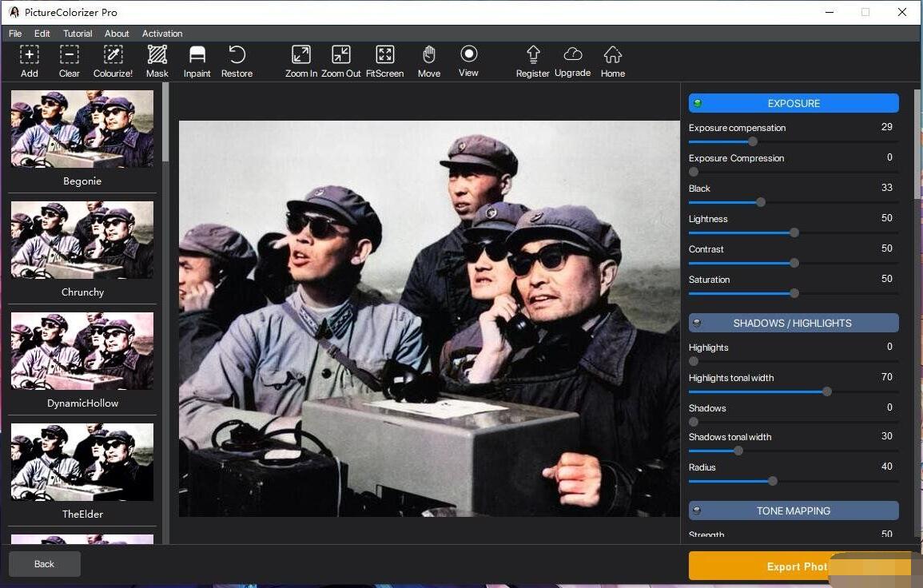923x588 pixels.
Task: Click the Exposure compensation slider handle
Action: 752,141
